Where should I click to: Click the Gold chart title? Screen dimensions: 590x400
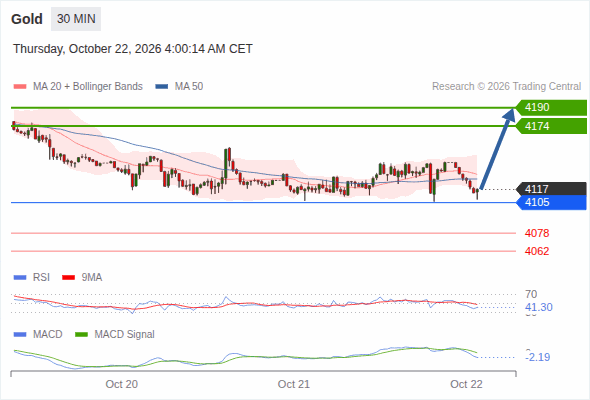(27, 19)
